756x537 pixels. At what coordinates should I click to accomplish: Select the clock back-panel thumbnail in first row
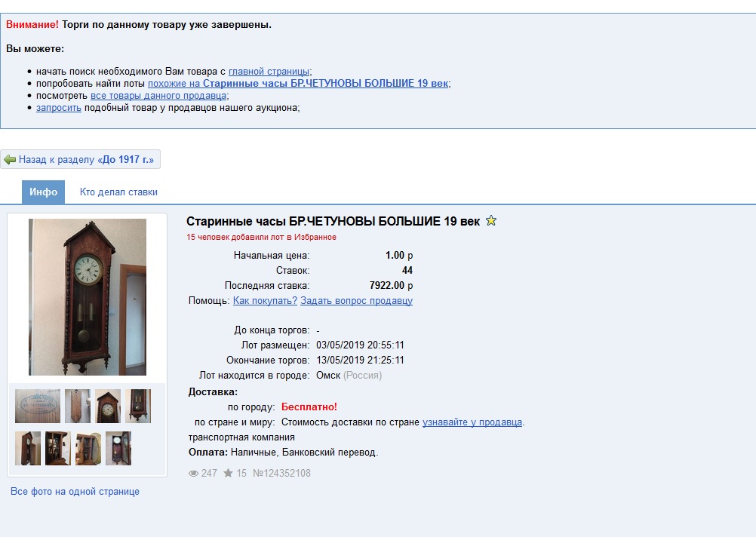pos(78,407)
